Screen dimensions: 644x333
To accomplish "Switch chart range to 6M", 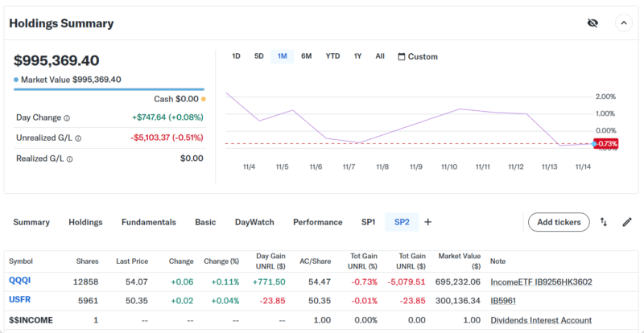I will point(306,56).
